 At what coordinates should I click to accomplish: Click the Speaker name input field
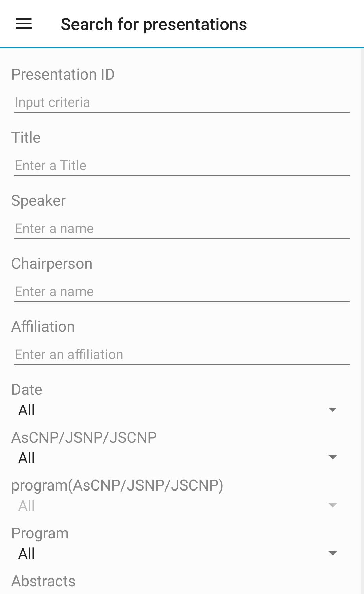pyautogui.click(x=182, y=229)
